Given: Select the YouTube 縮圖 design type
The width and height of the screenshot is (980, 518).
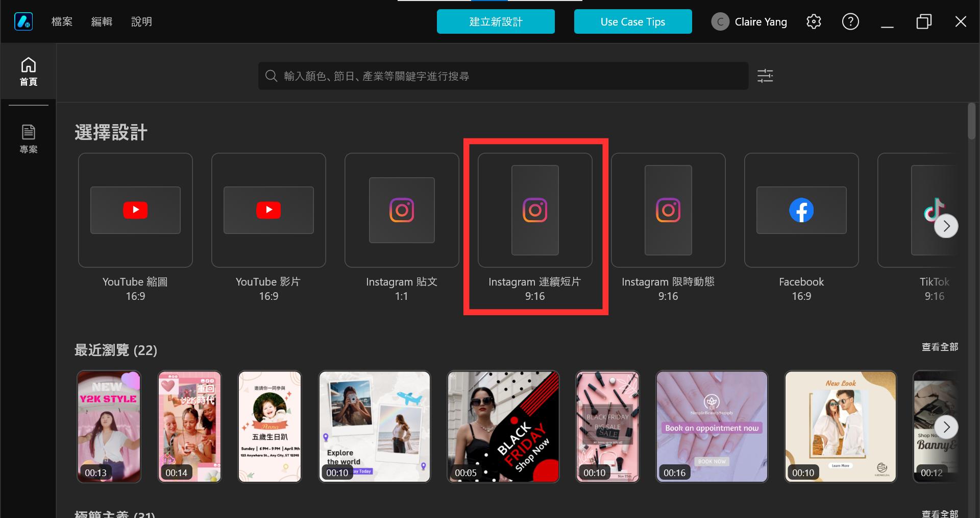Looking at the screenshot, I should pos(135,210).
